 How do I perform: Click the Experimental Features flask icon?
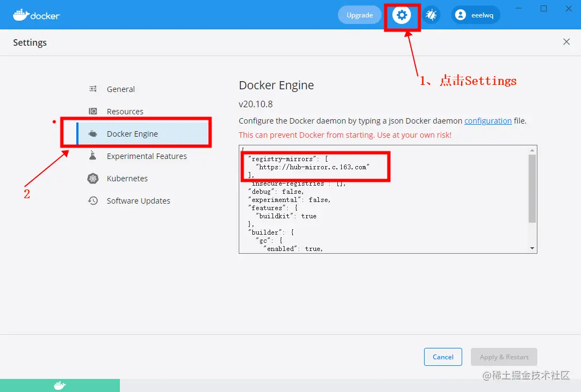coord(93,156)
